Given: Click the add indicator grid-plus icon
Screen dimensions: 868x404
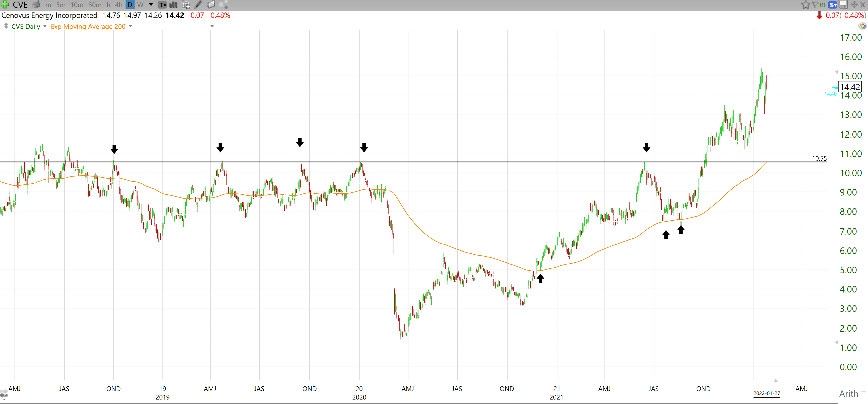Looking at the screenshot, I should pyautogui.click(x=186, y=5).
